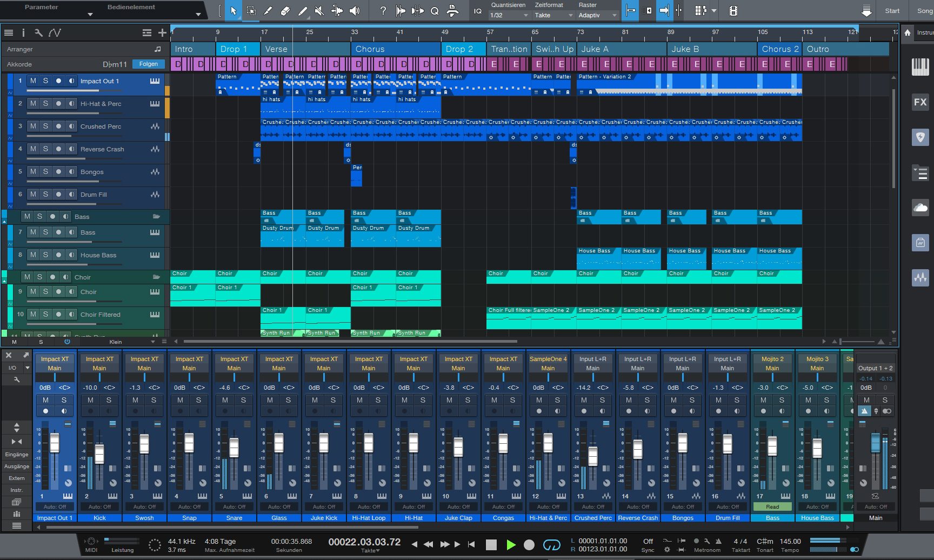Click the Folgen button on chord track

click(149, 64)
